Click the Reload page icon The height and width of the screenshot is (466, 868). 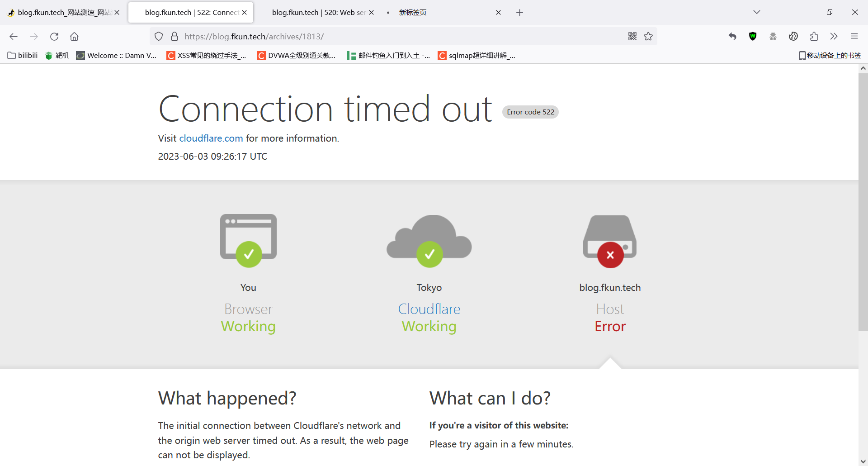click(54, 37)
